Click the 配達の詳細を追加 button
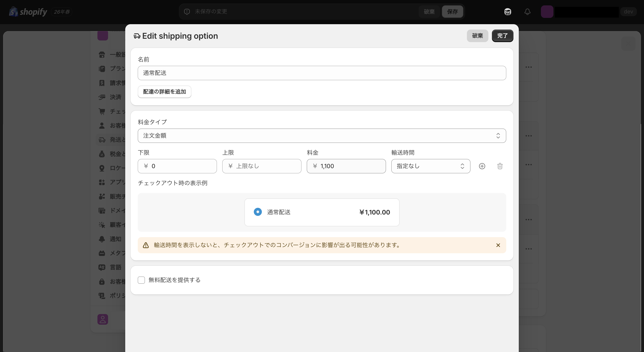 [x=164, y=92]
